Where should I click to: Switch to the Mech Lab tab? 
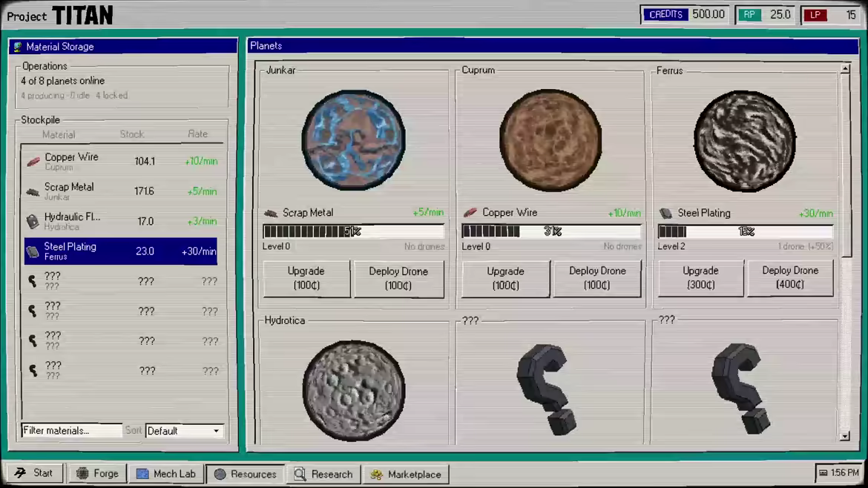point(166,474)
